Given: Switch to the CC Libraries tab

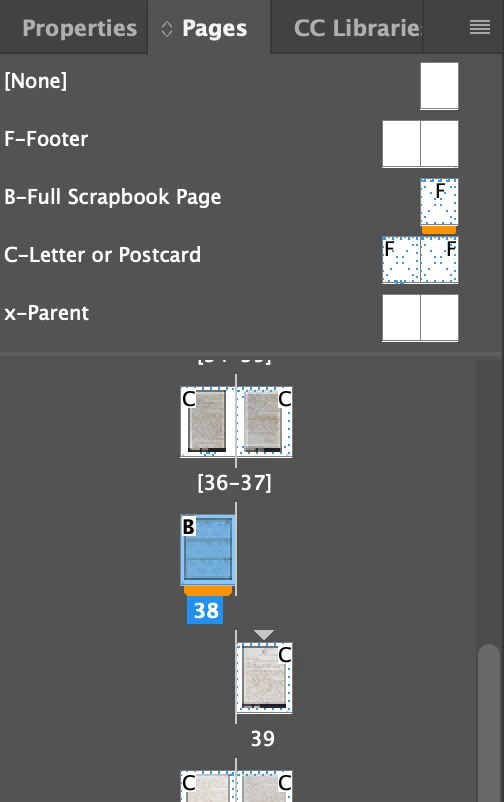Looking at the screenshot, I should 358,28.
